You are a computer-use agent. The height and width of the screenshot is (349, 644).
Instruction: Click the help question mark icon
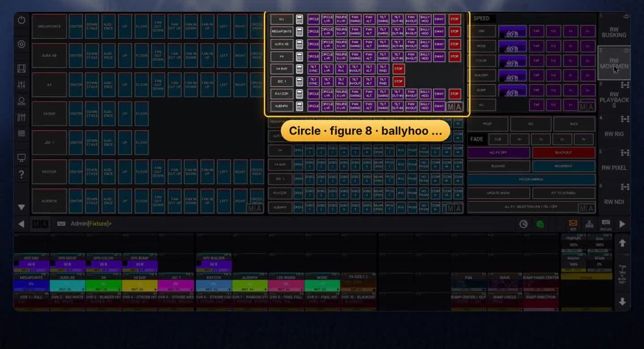tap(21, 174)
